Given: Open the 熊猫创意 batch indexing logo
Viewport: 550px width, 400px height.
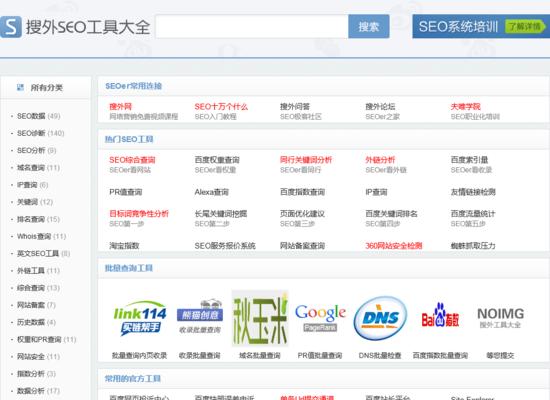Looking at the screenshot, I should (200, 316).
